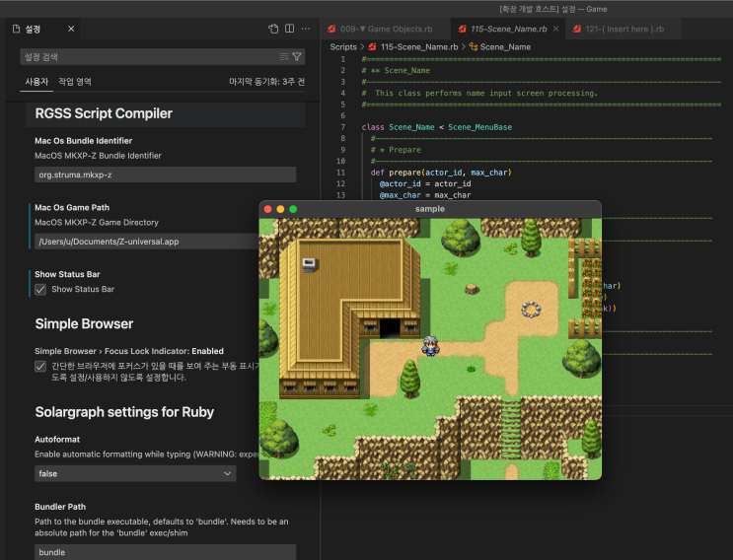Click the settings filter funnel icon
This screenshot has height=560, width=733.
click(297, 57)
